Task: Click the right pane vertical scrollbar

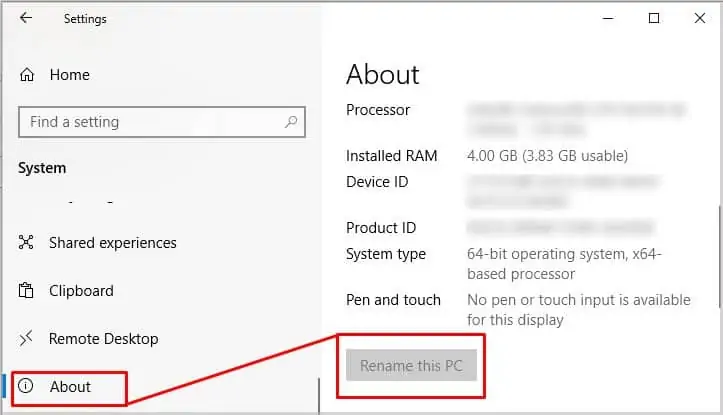Action: point(720,256)
